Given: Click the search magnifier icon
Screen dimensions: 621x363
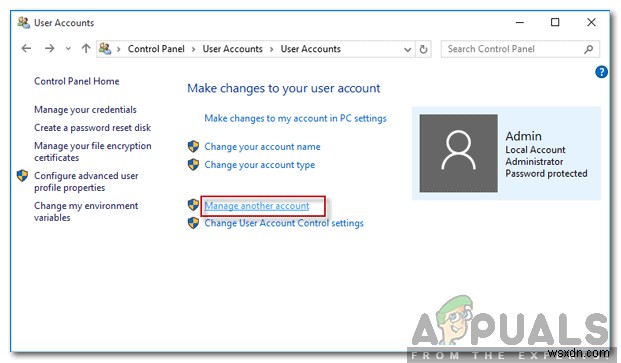Looking at the screenshot, I should pyautogui.click(x=589, y=49).
